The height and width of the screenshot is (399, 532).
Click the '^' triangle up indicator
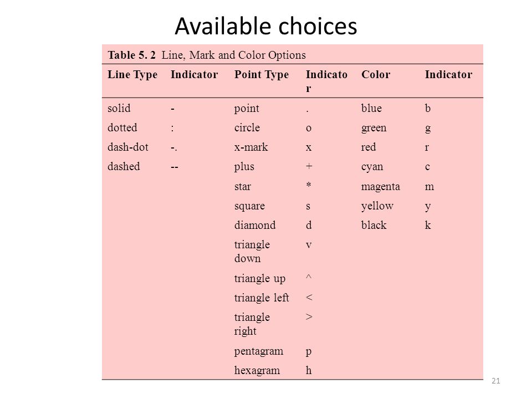309,277
